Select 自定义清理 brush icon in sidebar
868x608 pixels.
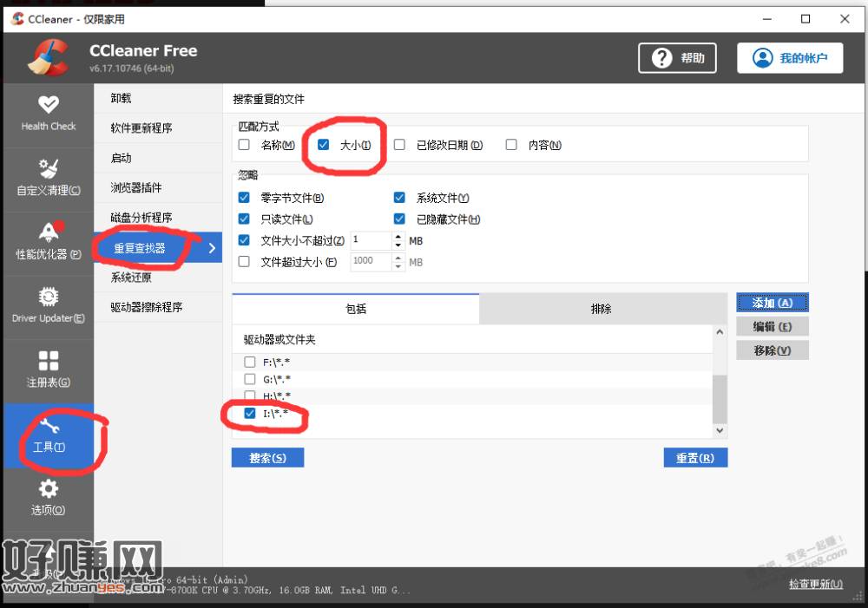tap(49, 169)
